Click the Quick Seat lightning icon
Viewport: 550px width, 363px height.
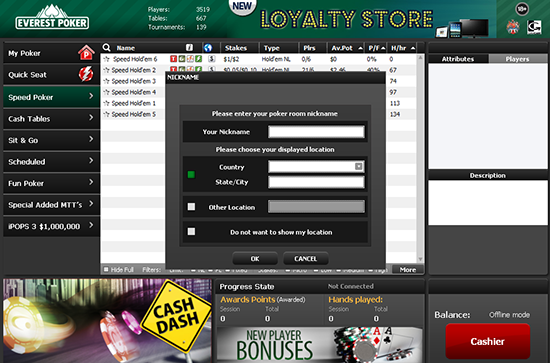coord(86,74)
